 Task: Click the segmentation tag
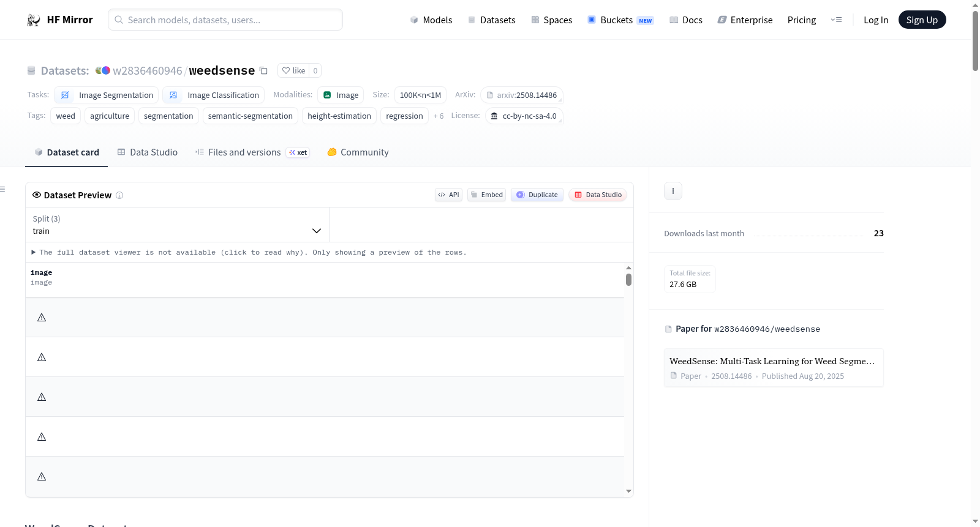[x=168, y=116]
